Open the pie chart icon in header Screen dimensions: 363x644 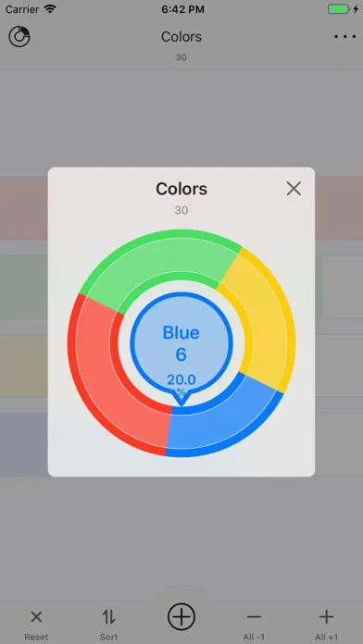pos(19,37)
